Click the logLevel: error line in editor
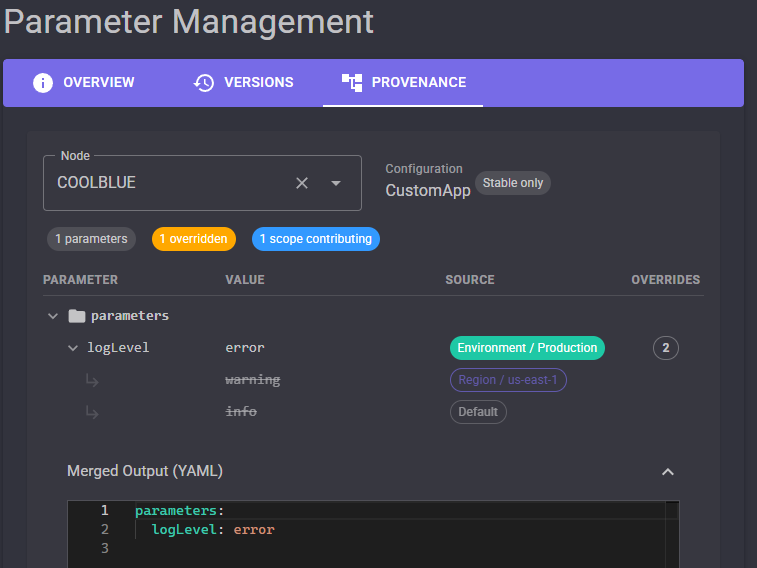757x568 pixels. pos(213,530)
